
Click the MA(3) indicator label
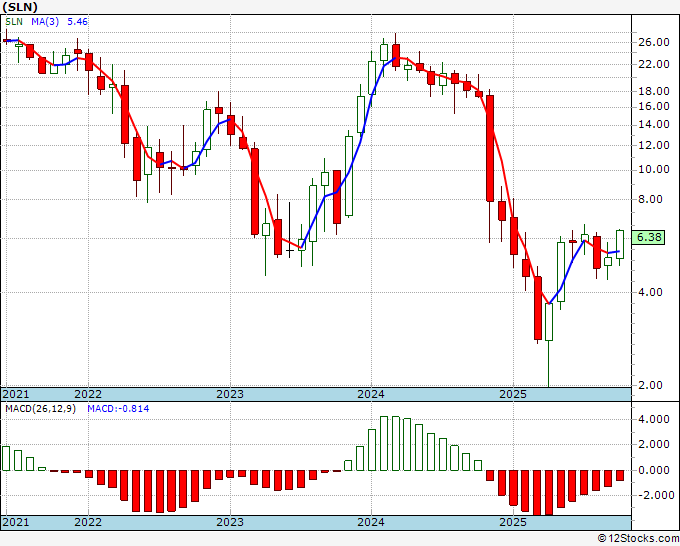[x=45, y=21]
